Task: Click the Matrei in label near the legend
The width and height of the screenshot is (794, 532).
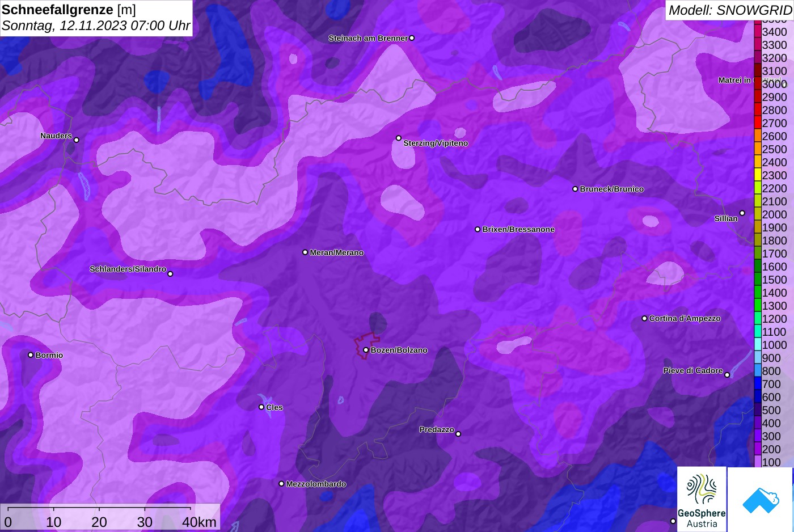Action: [x=734, y=80]
